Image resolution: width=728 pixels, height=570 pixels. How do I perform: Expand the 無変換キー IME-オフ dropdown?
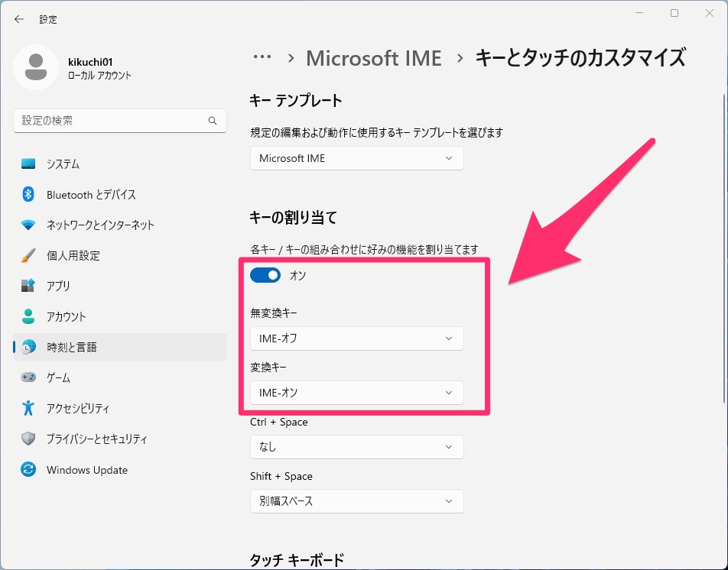[x=356, y=338]
